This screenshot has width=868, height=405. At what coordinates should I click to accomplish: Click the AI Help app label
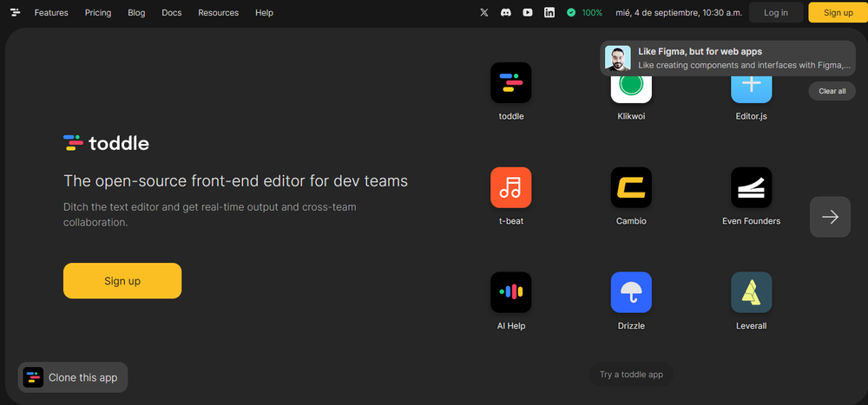[x=511, y=326]
